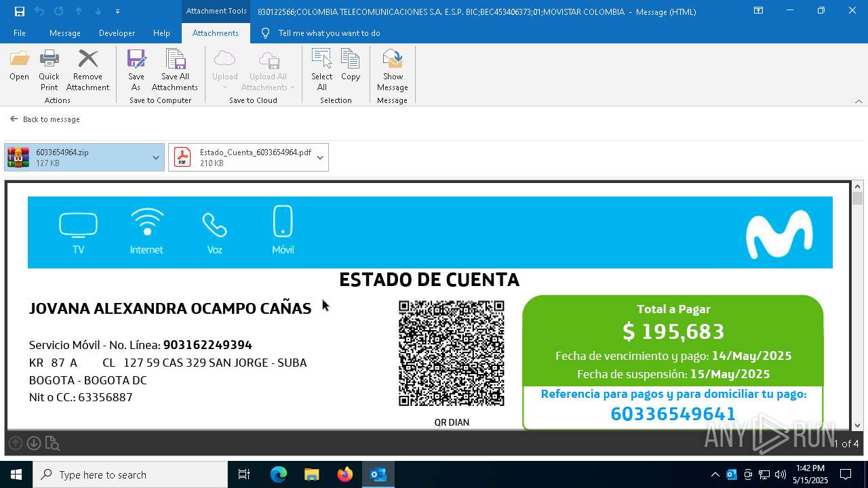The image size is (868, 488).
Task: Go to next page in PDF preview
Action: click(33, 443)
